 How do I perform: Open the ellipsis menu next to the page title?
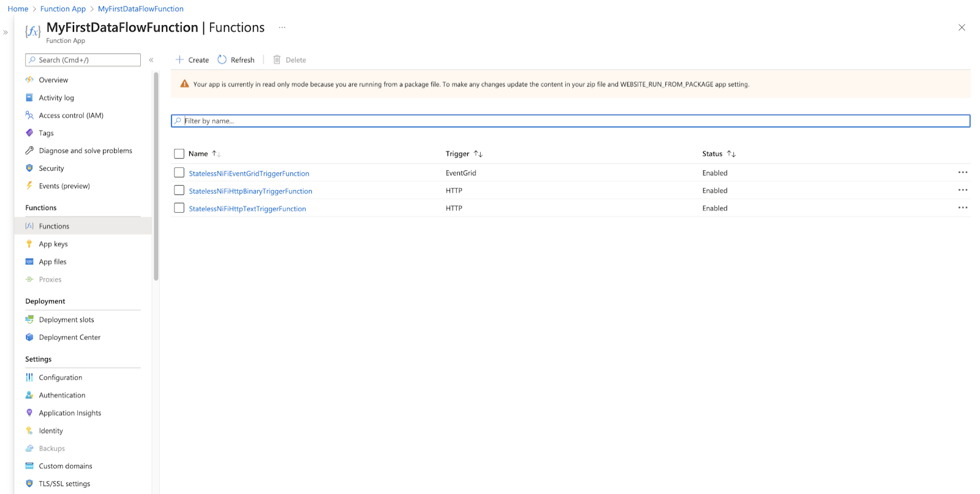click(282, 28)
